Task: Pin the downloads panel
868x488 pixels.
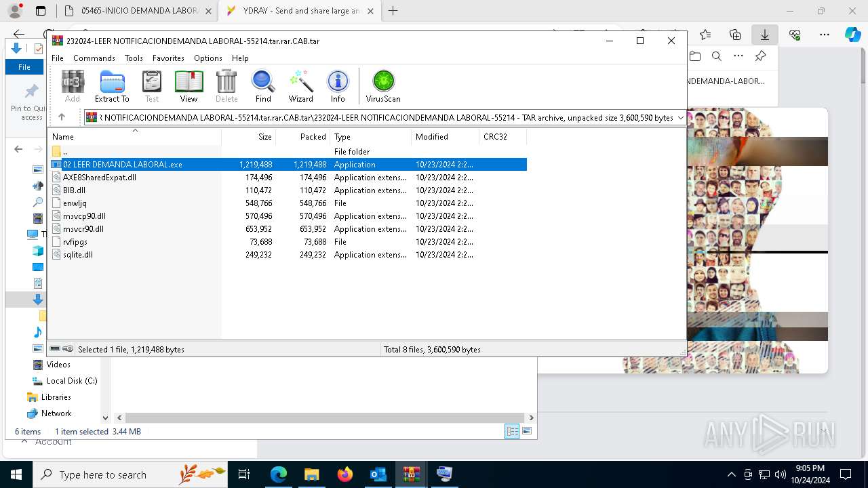Action: pyautogui.click(x=760, y=56)
